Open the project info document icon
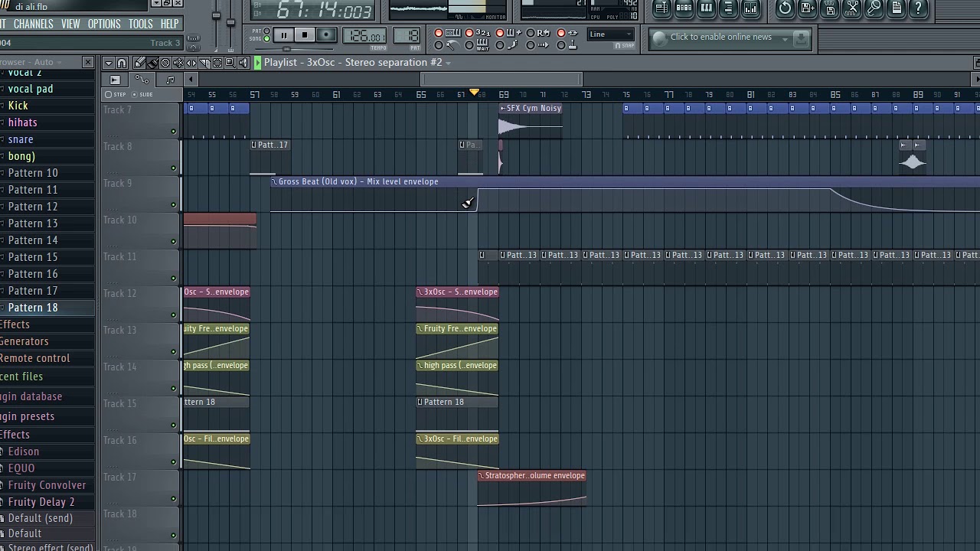980x551 pixels. (x=897, y=8)
